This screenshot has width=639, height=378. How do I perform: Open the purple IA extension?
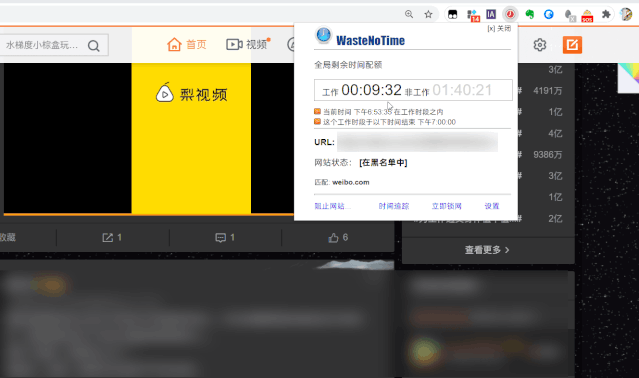(x=491, y=14)
